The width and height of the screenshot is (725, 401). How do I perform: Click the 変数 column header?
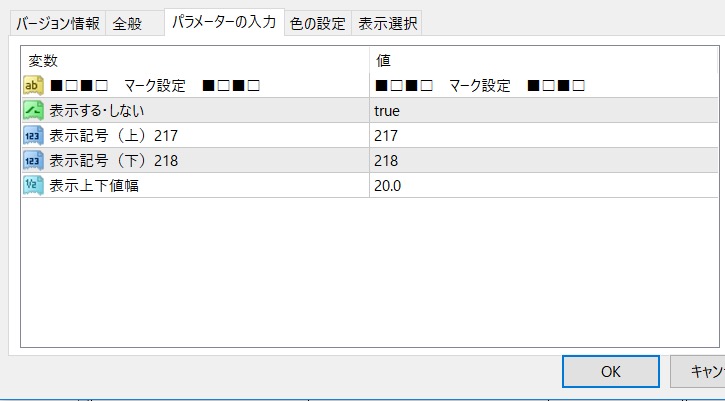pyautogui.click(x=44, y=62)
